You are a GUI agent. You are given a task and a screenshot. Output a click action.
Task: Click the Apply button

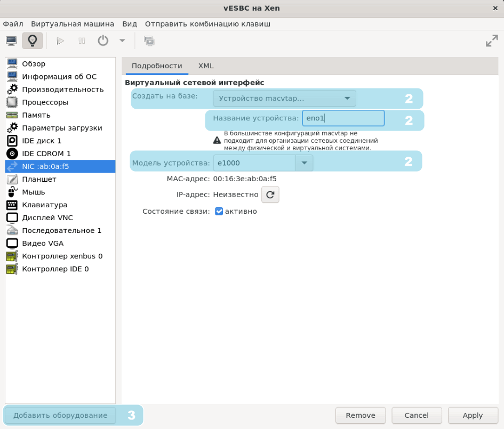[x=473, y=415]
